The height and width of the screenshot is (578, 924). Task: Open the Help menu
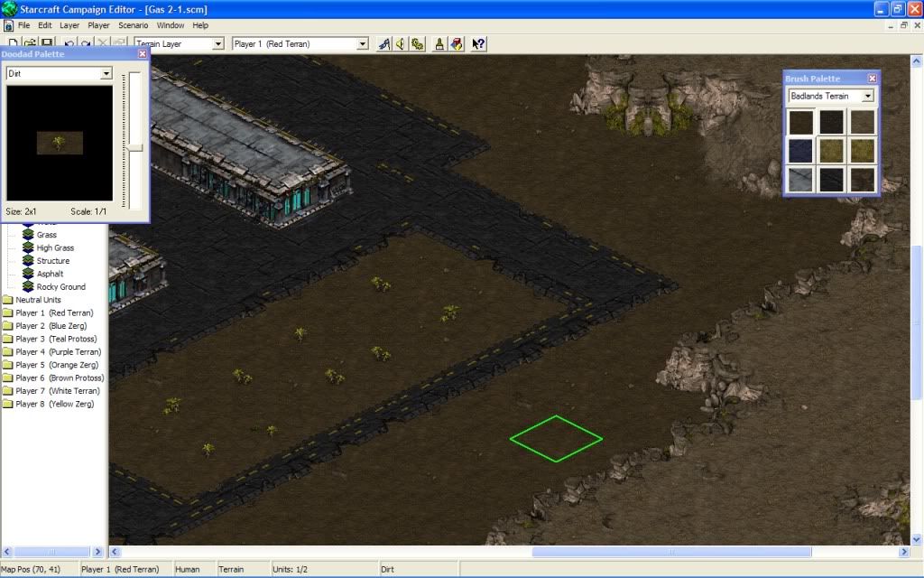(200, 25)
